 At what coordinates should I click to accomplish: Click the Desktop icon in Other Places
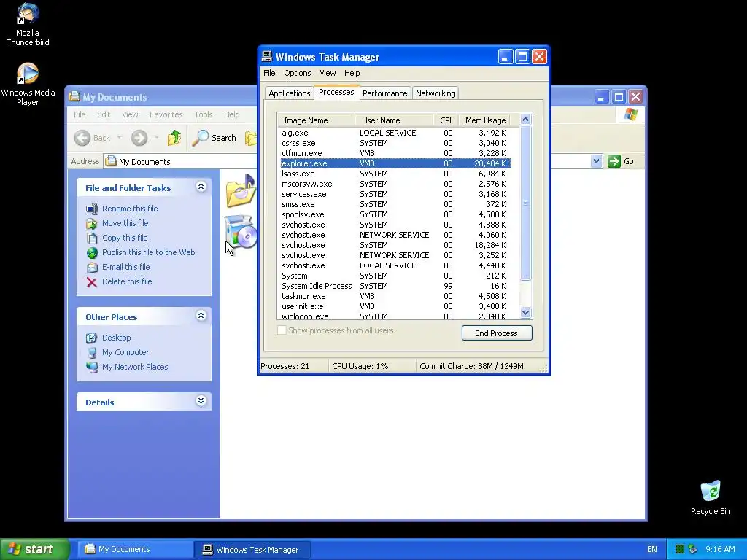pos(92,338)
